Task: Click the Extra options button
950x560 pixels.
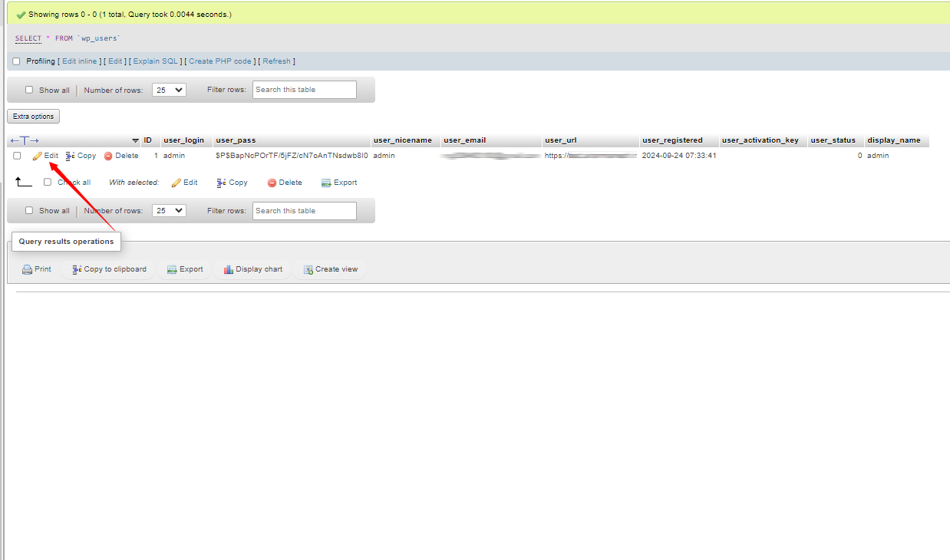Action: [33, 117]
